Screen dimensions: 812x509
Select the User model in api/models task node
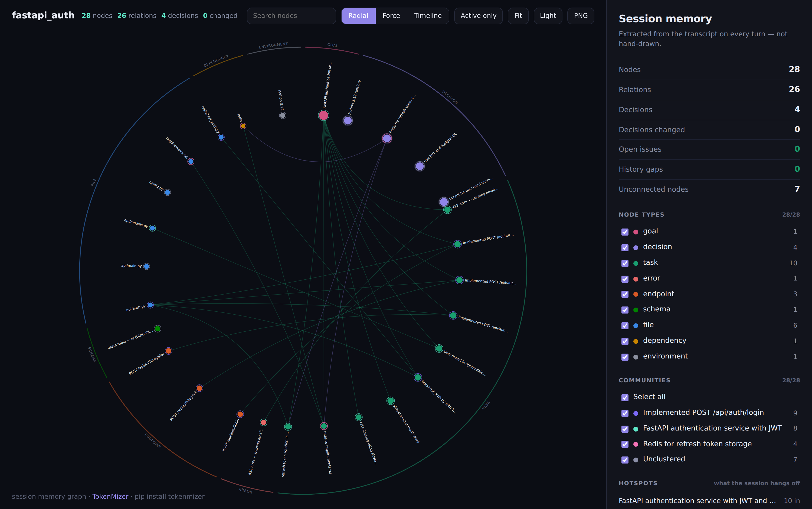click(x=439, y=348)
